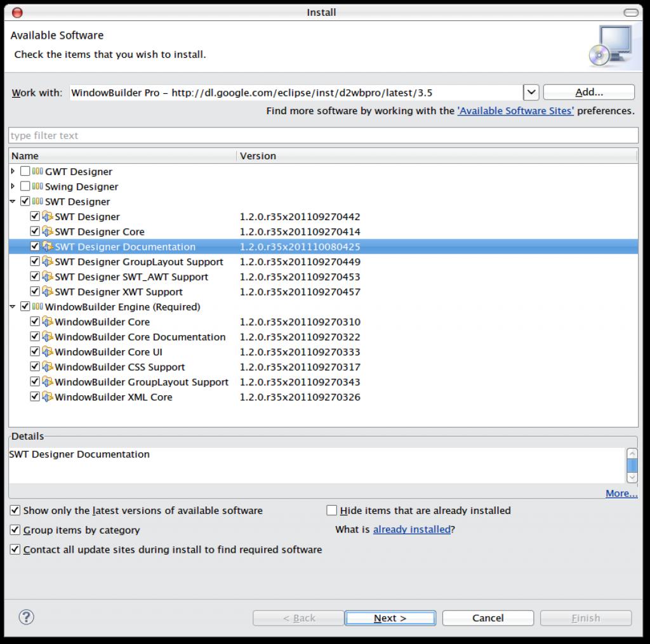Click the details scrollbar up arrow
Screen dimensions: 650x644
632,454
